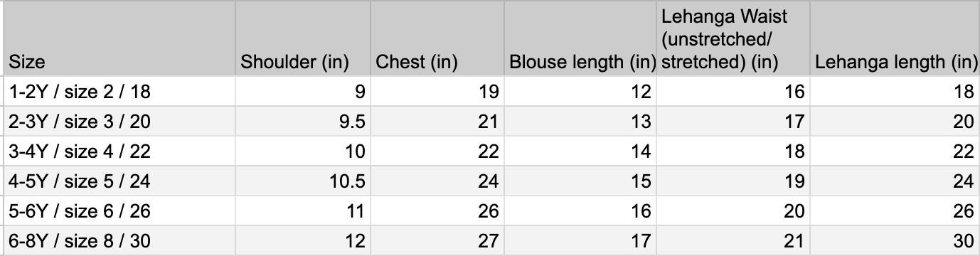Image resolution: width=980 pixels, height=256 pixels.
Task: Click the lehanga waist 16 cell
Action: coord(733,92)
